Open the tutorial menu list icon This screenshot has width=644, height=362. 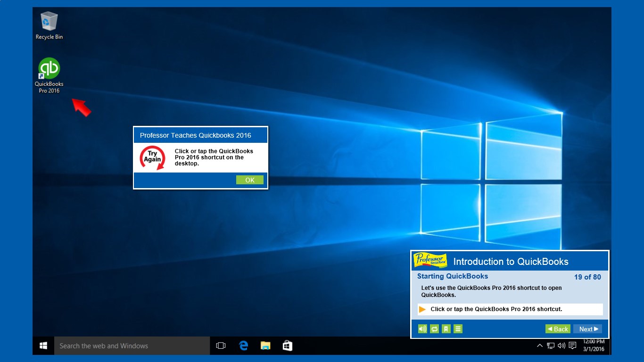point(458,329)
